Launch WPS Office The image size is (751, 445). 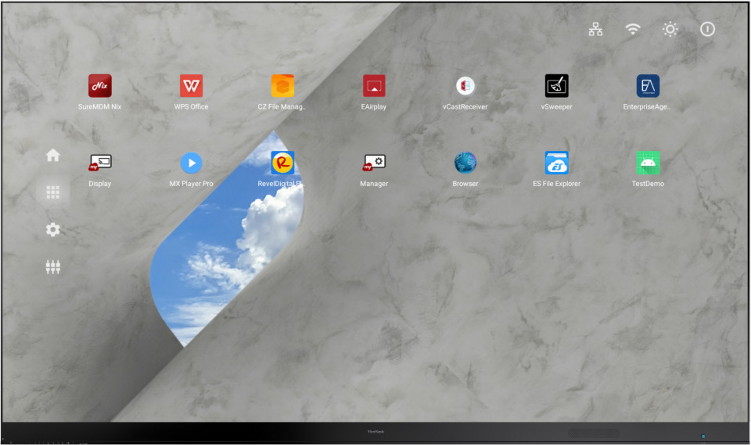pos(191,86)
